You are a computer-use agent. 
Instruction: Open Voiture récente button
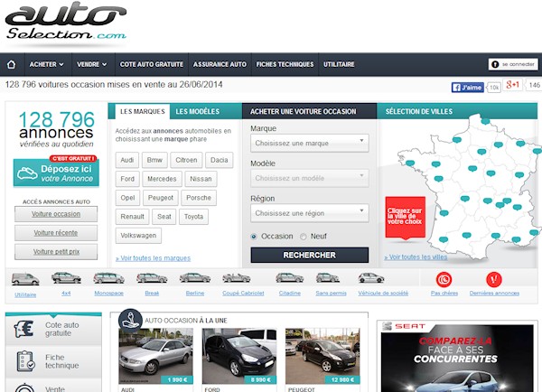[x=56, y=233]
